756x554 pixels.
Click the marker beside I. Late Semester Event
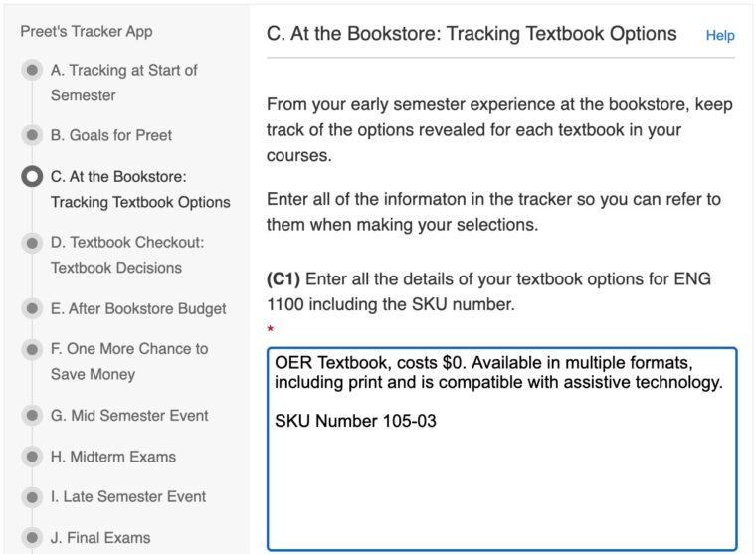tap(33, 497)
